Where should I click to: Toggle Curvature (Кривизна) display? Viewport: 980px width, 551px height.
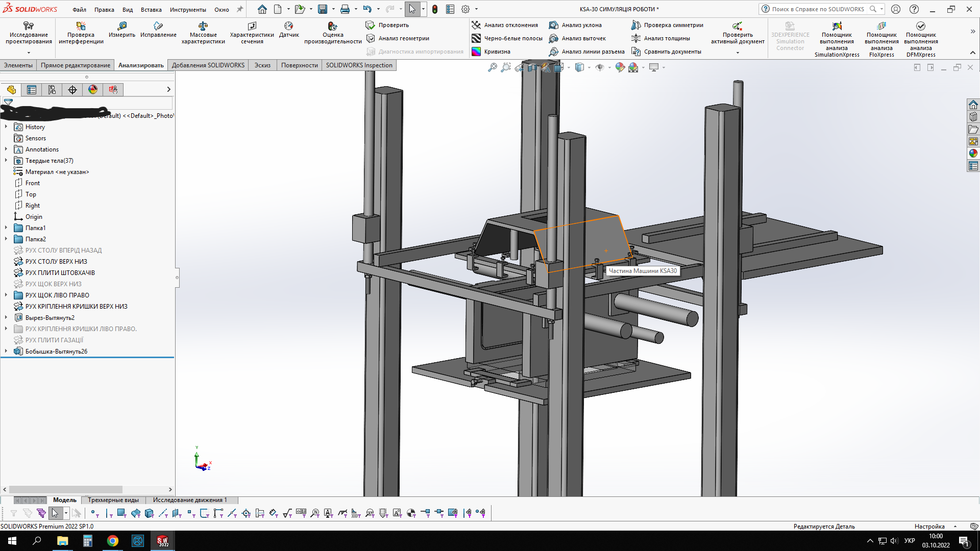(491, 52)
